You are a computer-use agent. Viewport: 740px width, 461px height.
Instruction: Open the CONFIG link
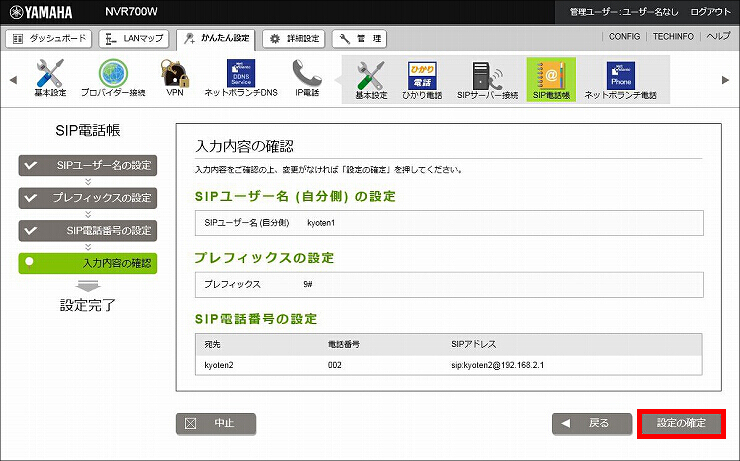[x=624, y=36]
